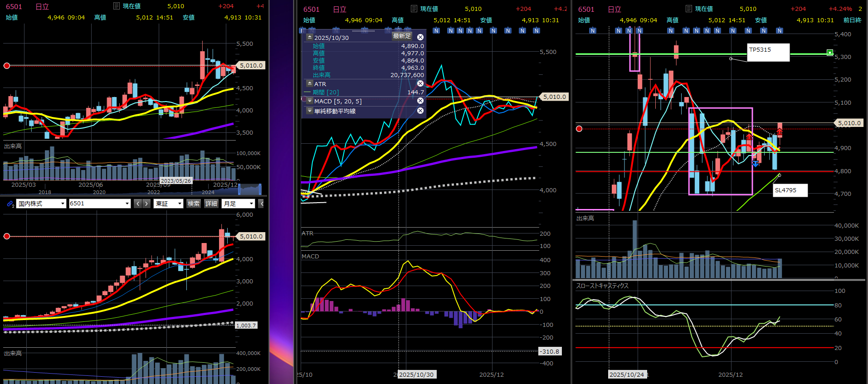The image size is (868, 384).
Task: Click the 詳細 details button
Action: click(x=211, y=204)
